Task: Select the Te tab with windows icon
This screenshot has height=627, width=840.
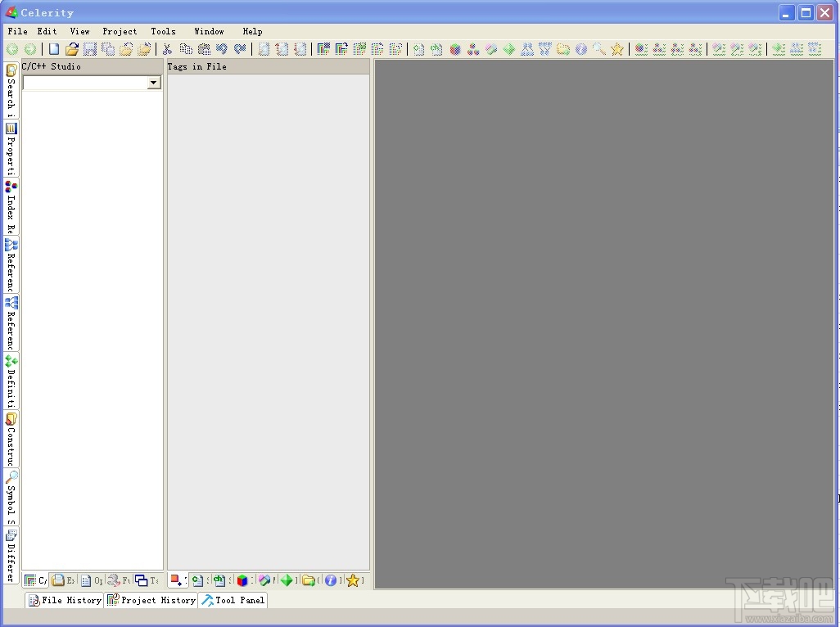Action: tap(147, 580)
